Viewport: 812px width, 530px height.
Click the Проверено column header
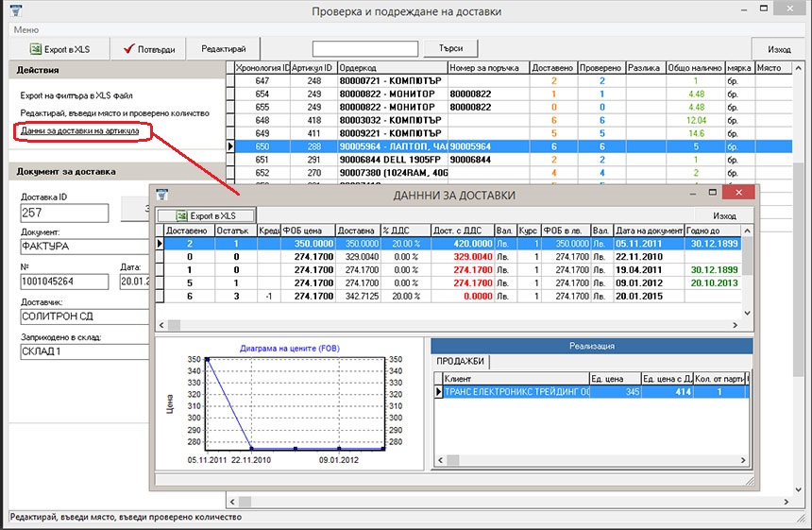(x=601, y=68)
